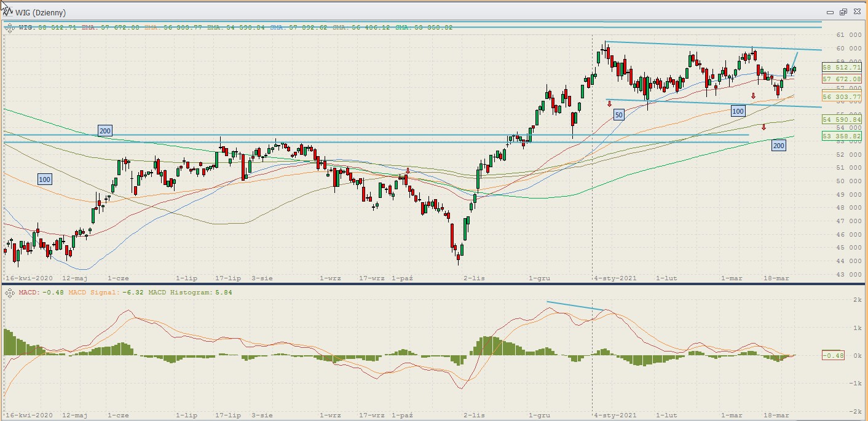Select the '100' label box near March

[738, 111]
